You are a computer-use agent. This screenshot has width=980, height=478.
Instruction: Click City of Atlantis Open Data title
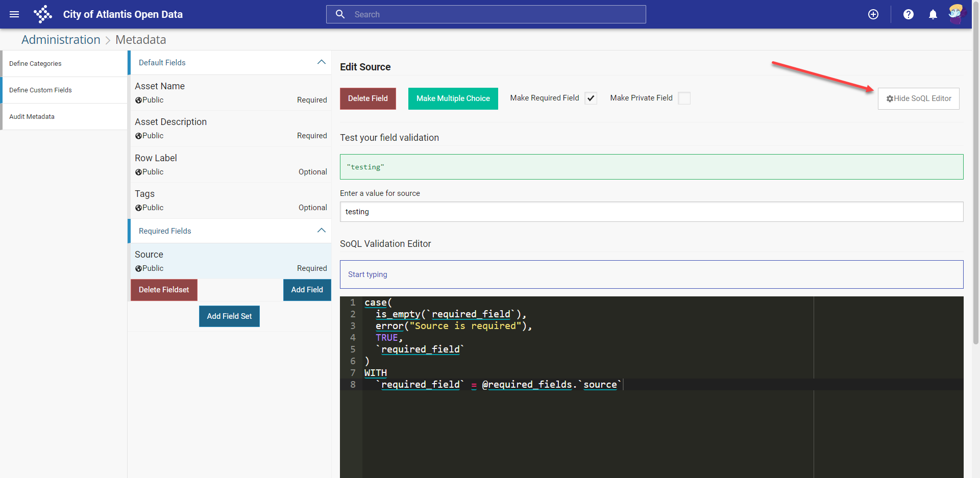point(123,14)
